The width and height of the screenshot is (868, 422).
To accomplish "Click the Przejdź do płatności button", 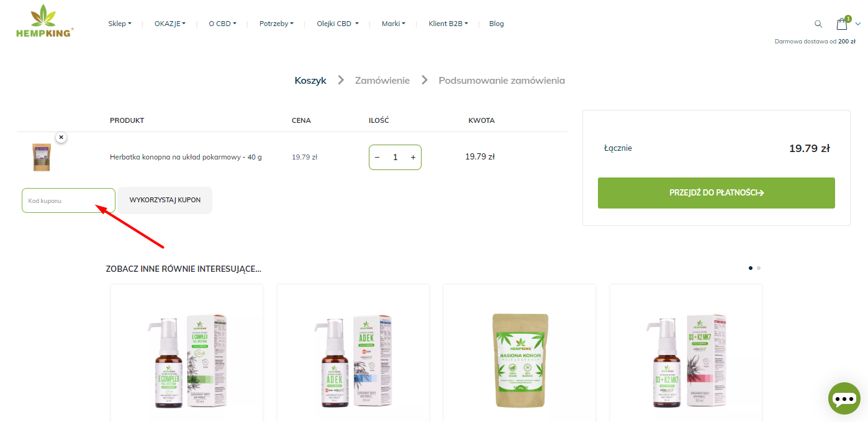I will pyautogui.click(x=717, y=193).
